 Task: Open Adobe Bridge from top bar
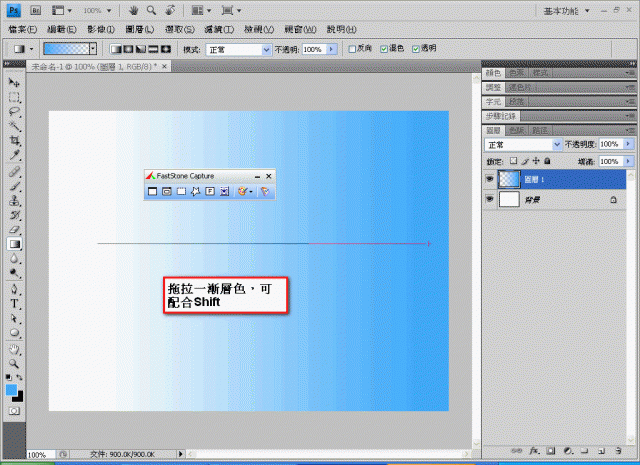(x=36, y=11)
